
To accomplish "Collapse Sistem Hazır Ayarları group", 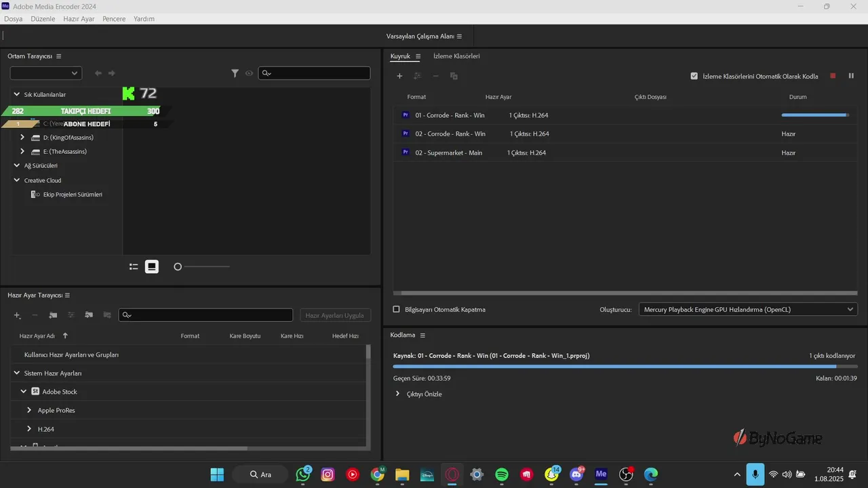I will pyautogui.click(x=17, y=373).
